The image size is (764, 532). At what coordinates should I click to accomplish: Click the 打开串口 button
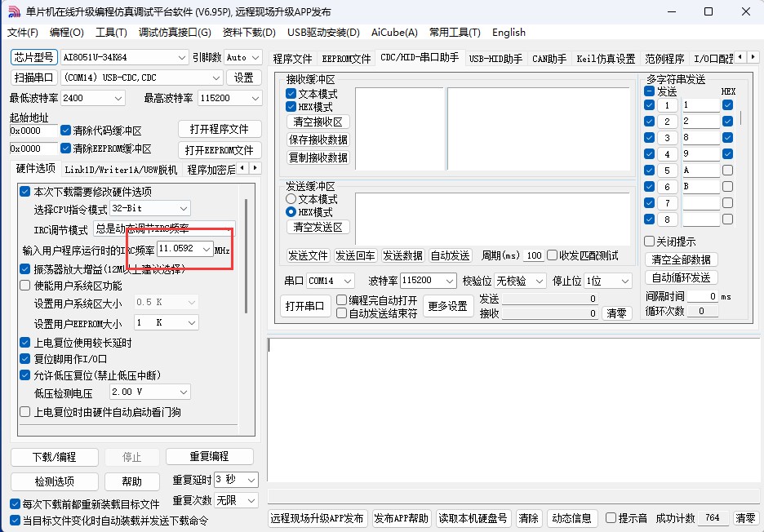click(305, 306)
